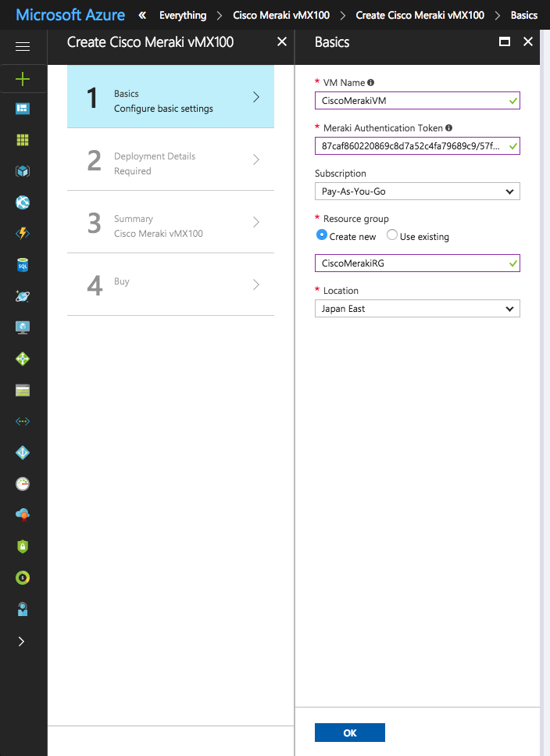Image resolution: width=550 pixels, height=756 pixels.
Task: Click the Basics breadcrumb
Action: pyautogui.click(x=524, y=16)
